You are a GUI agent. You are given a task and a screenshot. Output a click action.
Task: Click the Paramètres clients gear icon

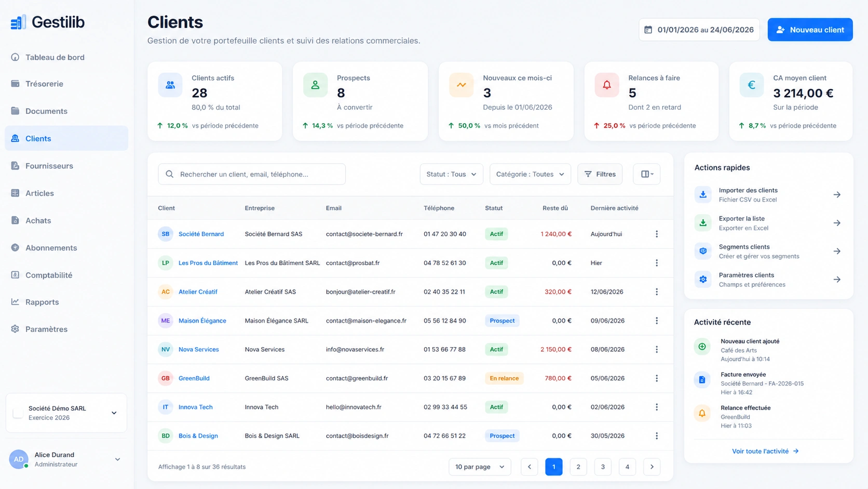(x=703, y=279)
